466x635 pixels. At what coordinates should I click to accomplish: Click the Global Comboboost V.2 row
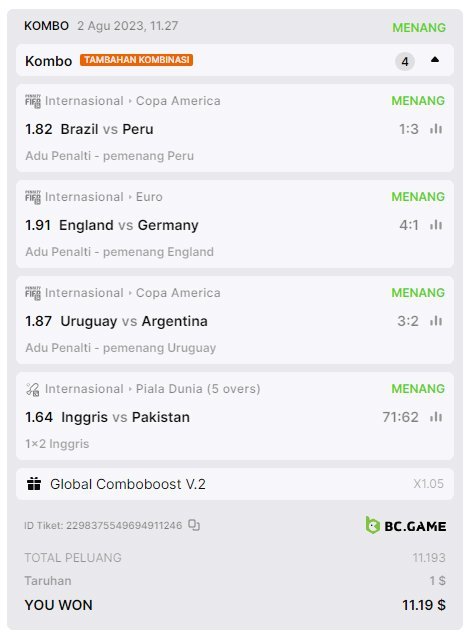pyautogui.click(x=235, y=484)
